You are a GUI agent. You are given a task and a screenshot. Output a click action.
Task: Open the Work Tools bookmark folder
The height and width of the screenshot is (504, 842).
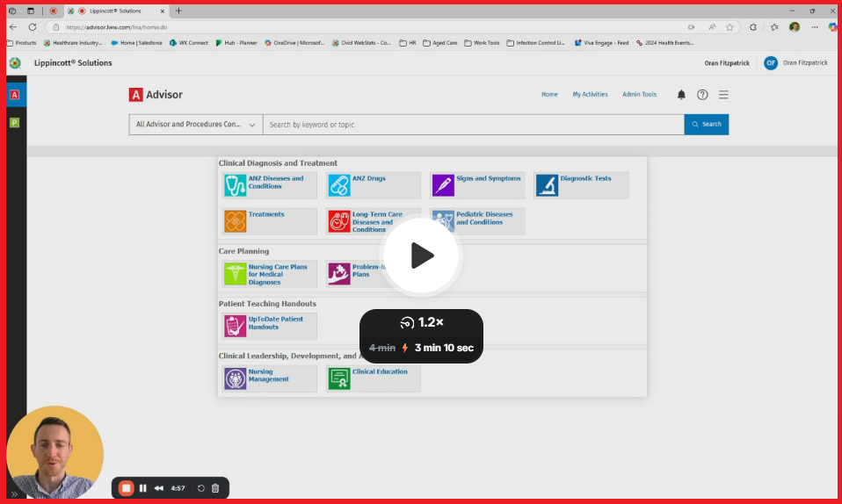(x=482, y=42)
